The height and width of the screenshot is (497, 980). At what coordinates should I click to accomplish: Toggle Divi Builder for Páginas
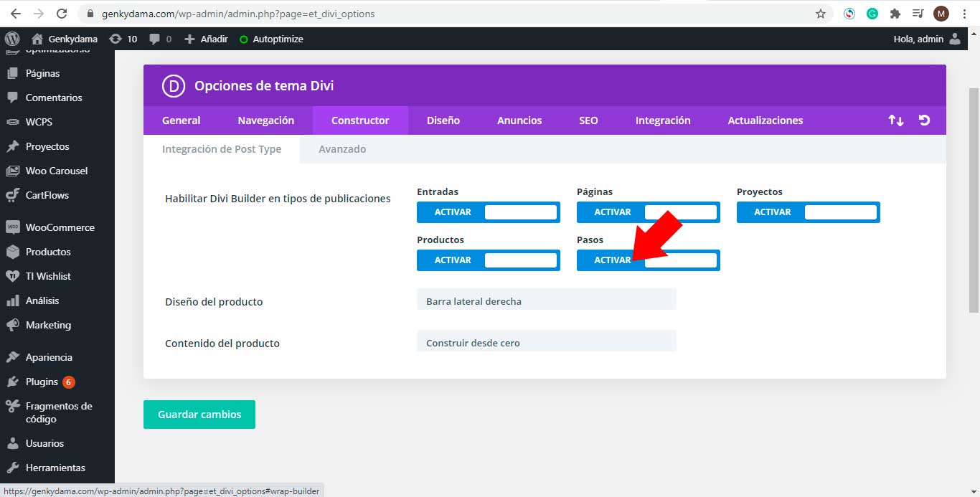(649, 212)
